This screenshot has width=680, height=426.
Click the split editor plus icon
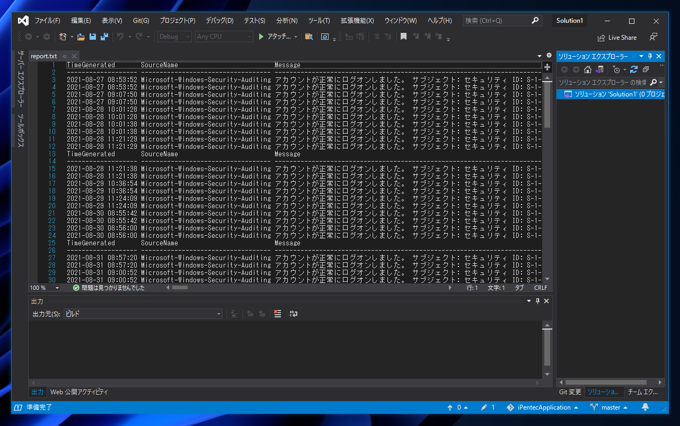547,67
